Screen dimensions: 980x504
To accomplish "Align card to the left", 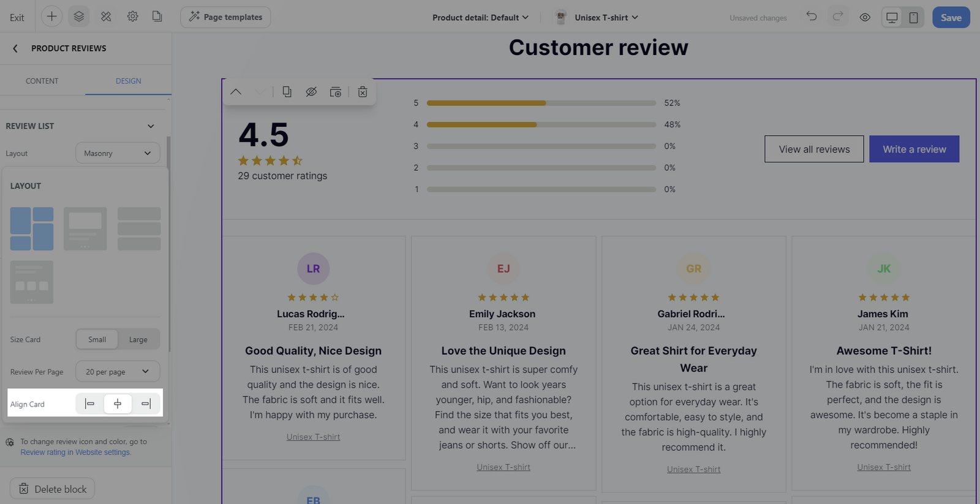I will (90, 404).
